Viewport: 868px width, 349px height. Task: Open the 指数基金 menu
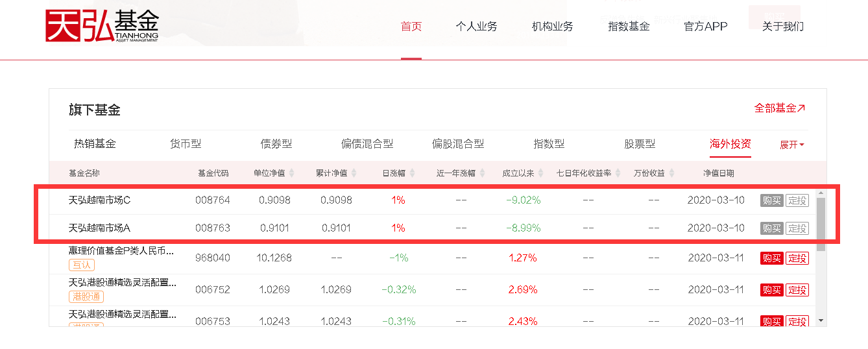[629, 27]
